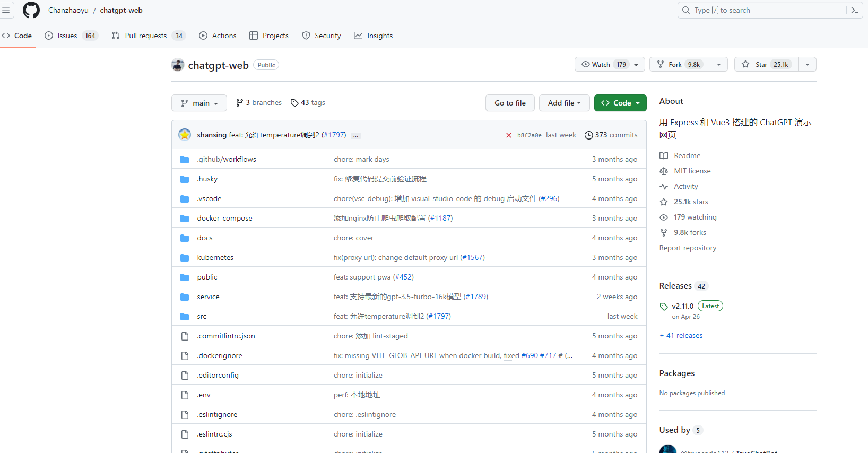Open the .vscode folder
Viewport: 868px width, 453px height.
coord(209,199)
